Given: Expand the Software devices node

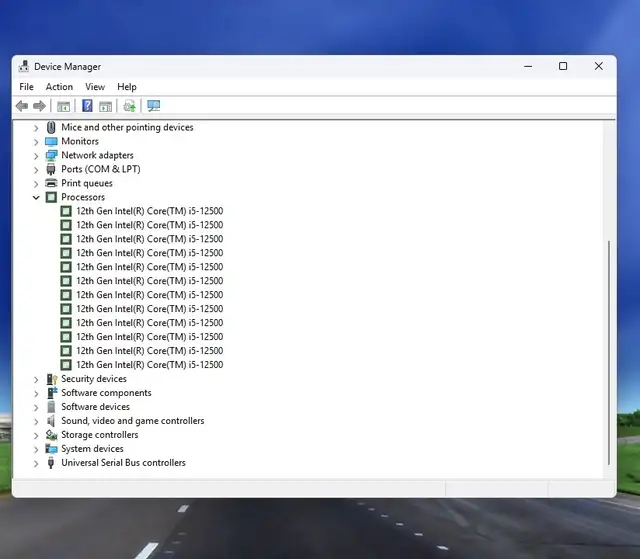Looking at the screenshot, I should click(36, 408).
